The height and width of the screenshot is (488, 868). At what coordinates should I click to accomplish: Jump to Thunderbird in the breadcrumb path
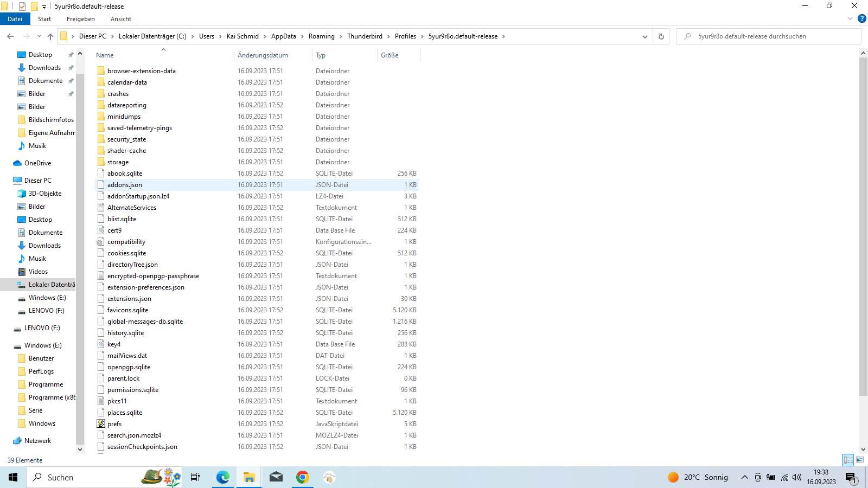coord(365,36)
